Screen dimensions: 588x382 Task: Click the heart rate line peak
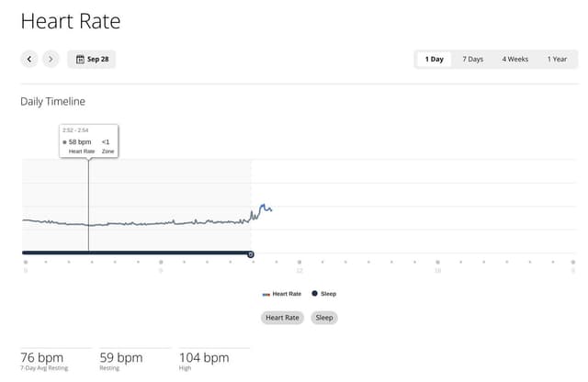[262, 206]
